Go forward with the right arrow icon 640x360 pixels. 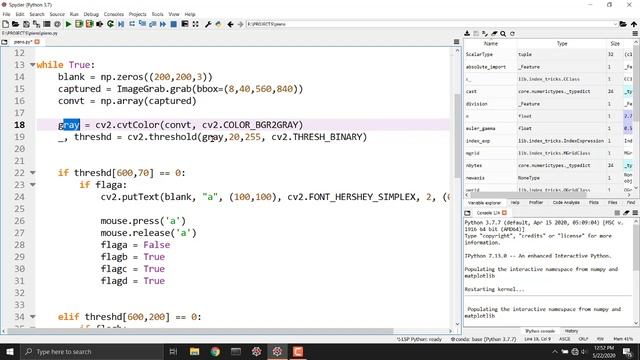(x=240, y=24)
